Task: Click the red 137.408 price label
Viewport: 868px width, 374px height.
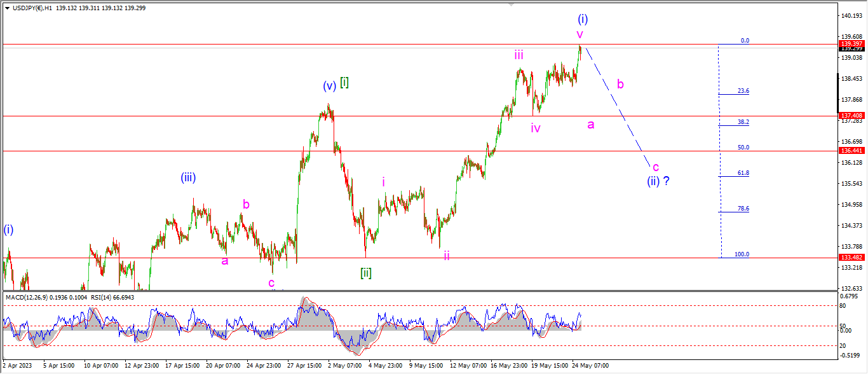Action: (x=850, y=116)
